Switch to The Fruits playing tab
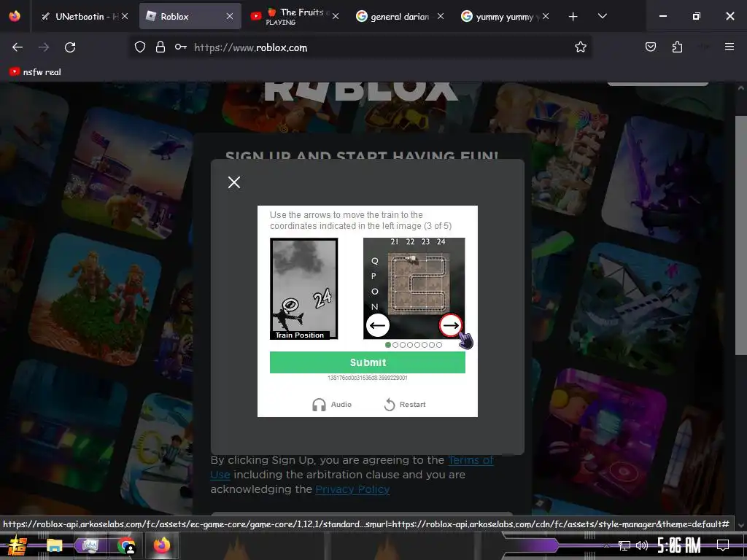This screenshot has width=747, height=560. [294, 17]
